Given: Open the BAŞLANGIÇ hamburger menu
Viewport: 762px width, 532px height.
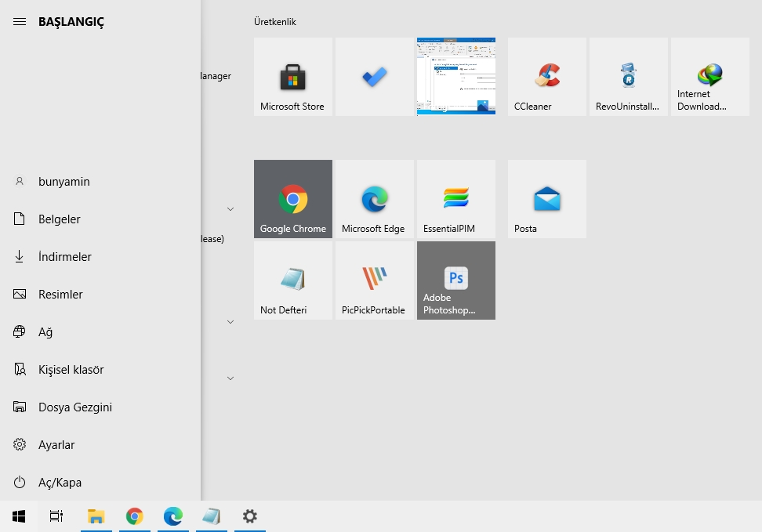Looking at the screenshot, I should pyautogui.click(x=20, y=21).
